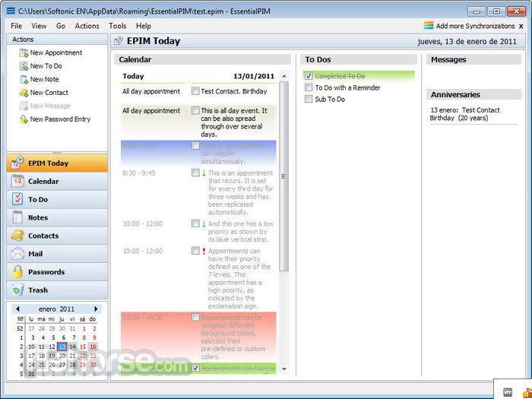
Task: Click the New To Do icon
Action: (x=24, y=66)
